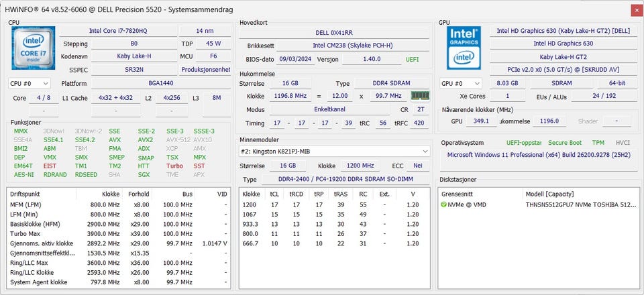
Task: Click the SGX feature label
Action: 144,174
